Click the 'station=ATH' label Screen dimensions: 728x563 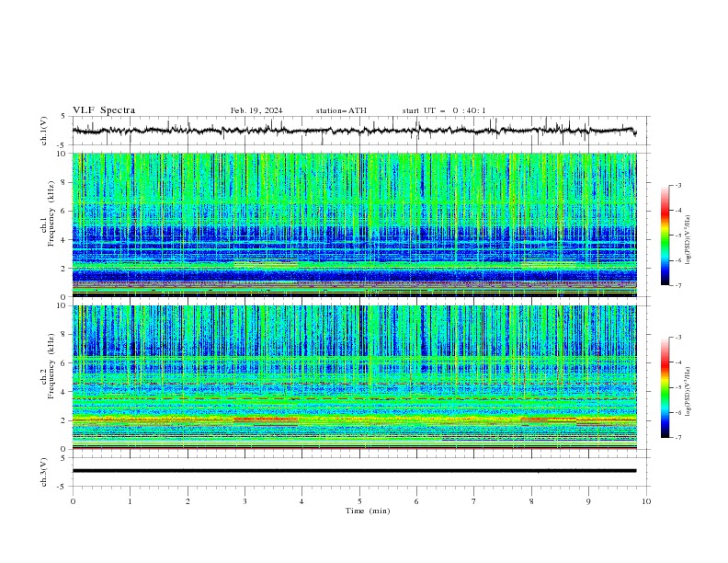(x=341, y=110)
